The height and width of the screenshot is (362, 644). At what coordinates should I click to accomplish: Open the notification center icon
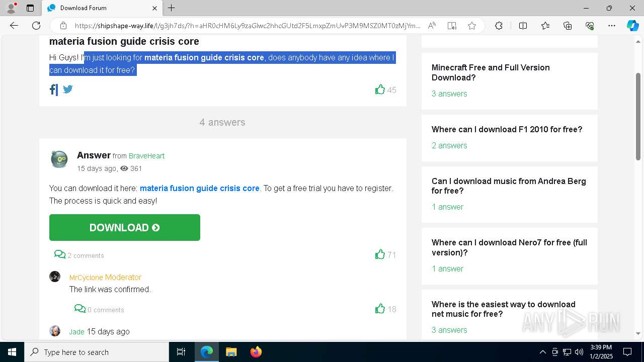tap(627, 352)
